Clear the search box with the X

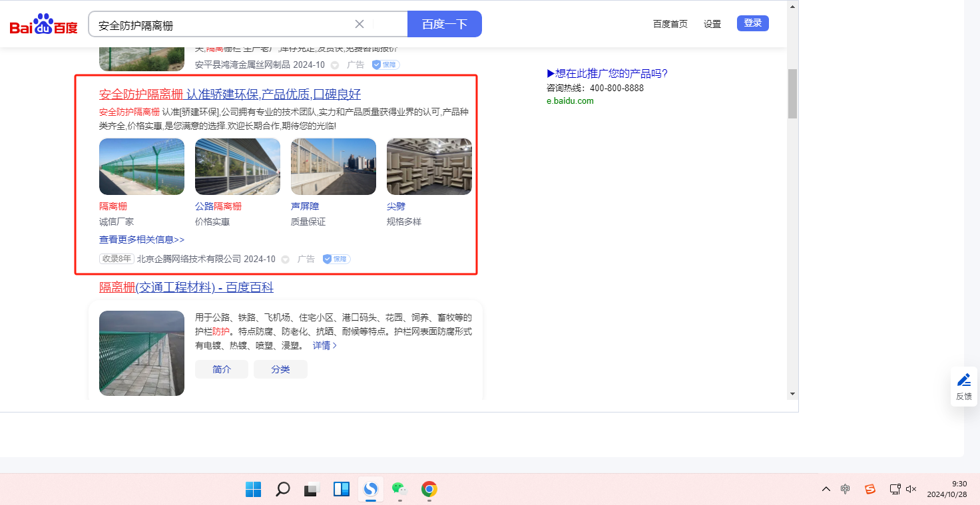coord(360,25)
